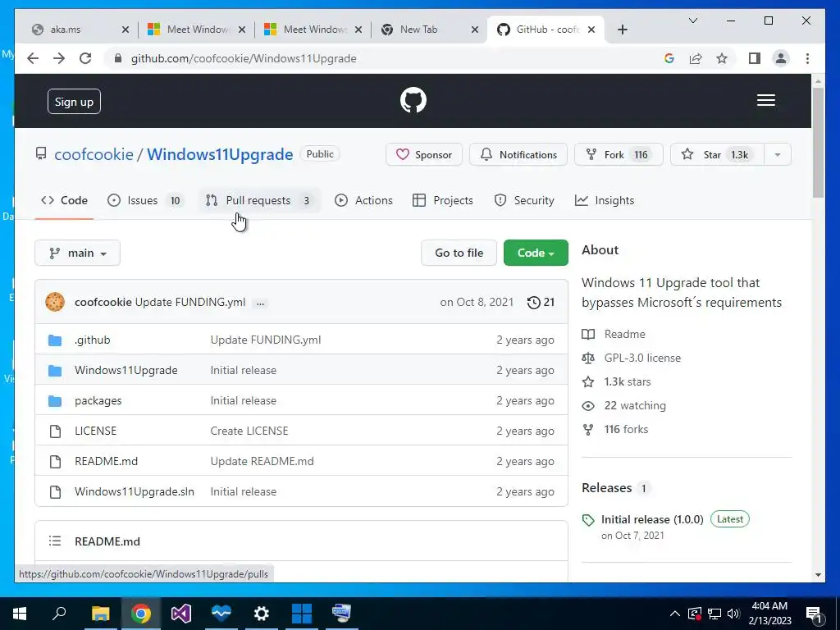The width and height of the screenshot is (840, 630).
Task: Switch to the Code tab
Action: tap(64, 200)
